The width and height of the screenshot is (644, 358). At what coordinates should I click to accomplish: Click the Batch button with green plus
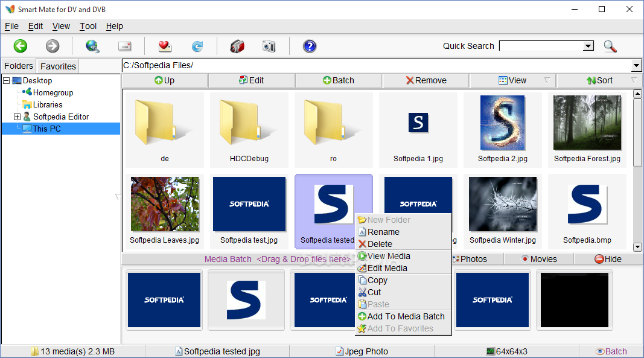pyautogui.click(x=339, y=80)
